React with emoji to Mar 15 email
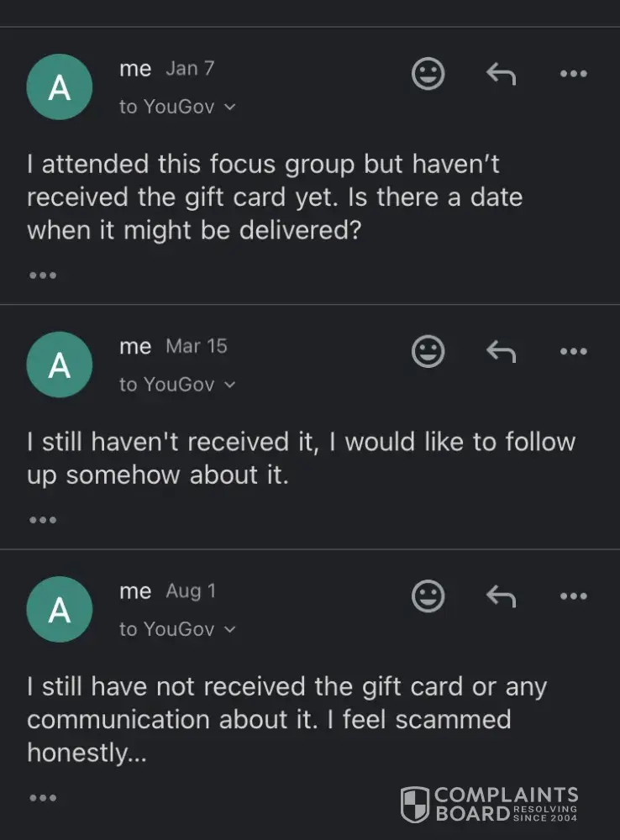 pos(428,351)
